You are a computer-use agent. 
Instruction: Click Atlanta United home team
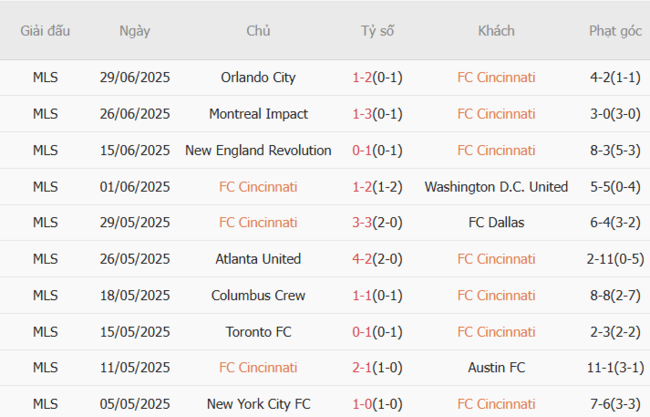click(258, 259)
